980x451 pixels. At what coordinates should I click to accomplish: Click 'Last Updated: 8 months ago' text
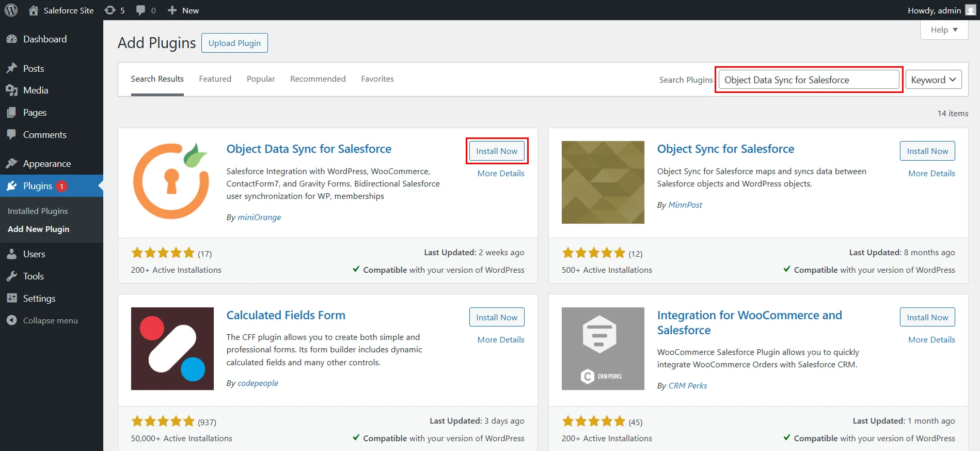[x=902, y=253]
